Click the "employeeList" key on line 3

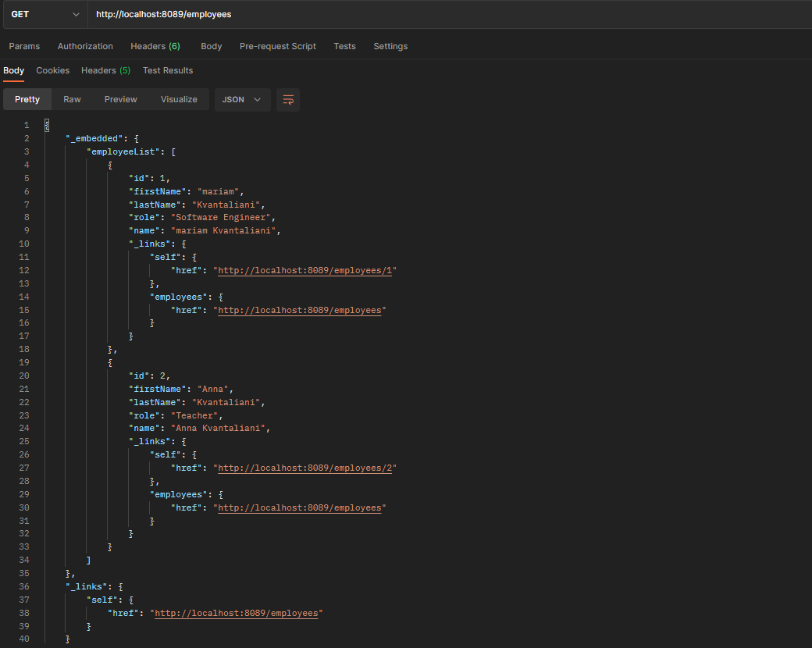coord(123,151)
